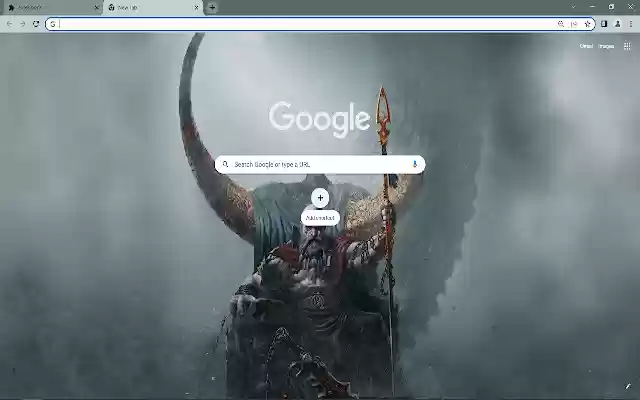640x400 pixels.
Task: Open the tab search dropdown chevron
Action: pyautogui.click(x=573, y=7)
